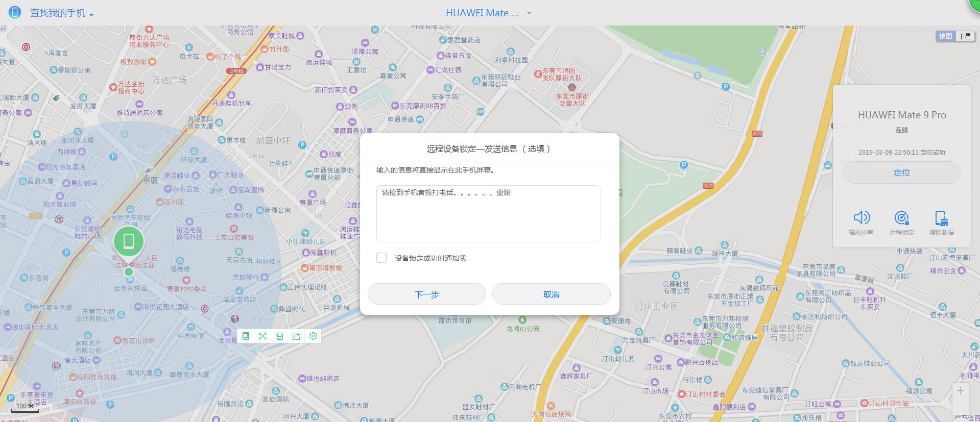Click the 2号线 metro line label
980x422 pixels.
tap(236, 71)
